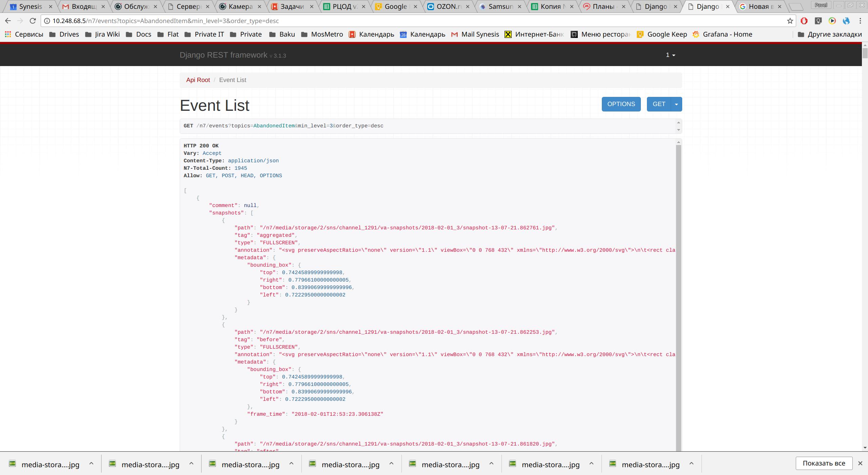
Task: Open the user menu labeled 1
Action: point(670,55)
